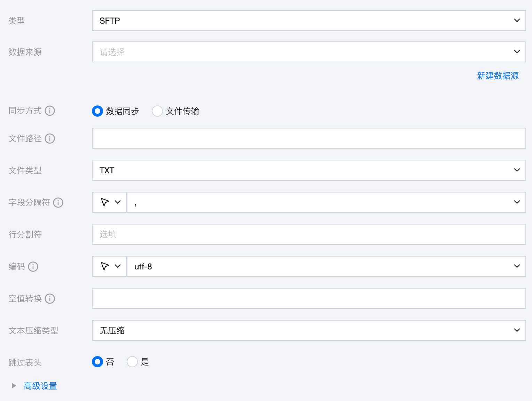Click info icon next to 字段分隔符

(x=58, y=203)
